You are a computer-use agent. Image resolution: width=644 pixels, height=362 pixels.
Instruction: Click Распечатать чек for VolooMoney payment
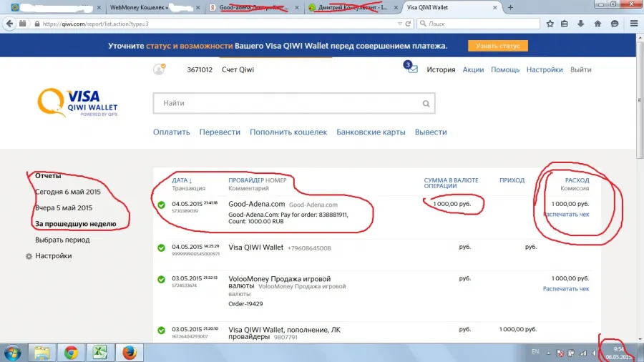pos(566,289)
